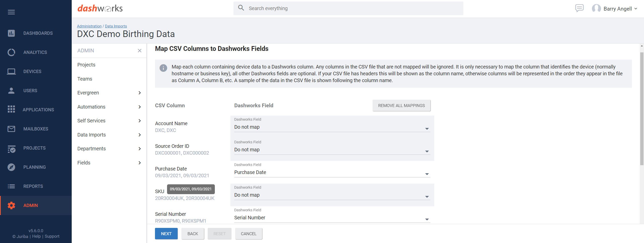Select Automations in admin menu
The image size is (644, 243).
coord(91,107)
